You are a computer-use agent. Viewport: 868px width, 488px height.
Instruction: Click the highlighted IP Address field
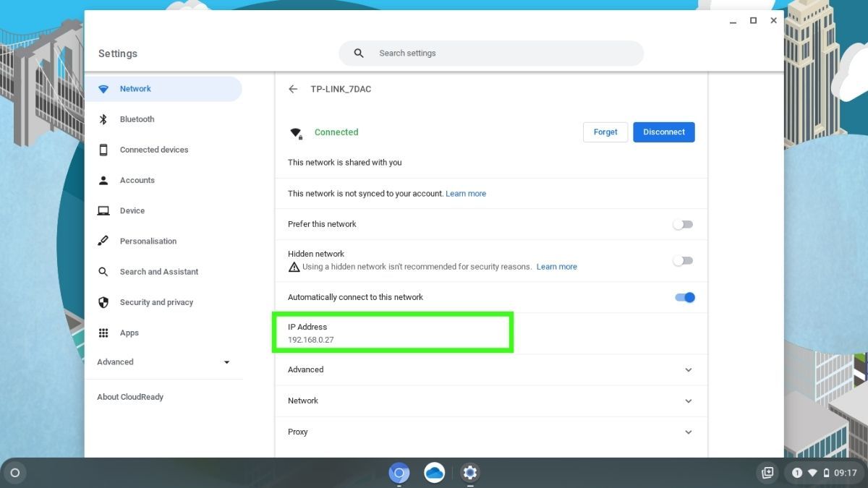[393, 333]
